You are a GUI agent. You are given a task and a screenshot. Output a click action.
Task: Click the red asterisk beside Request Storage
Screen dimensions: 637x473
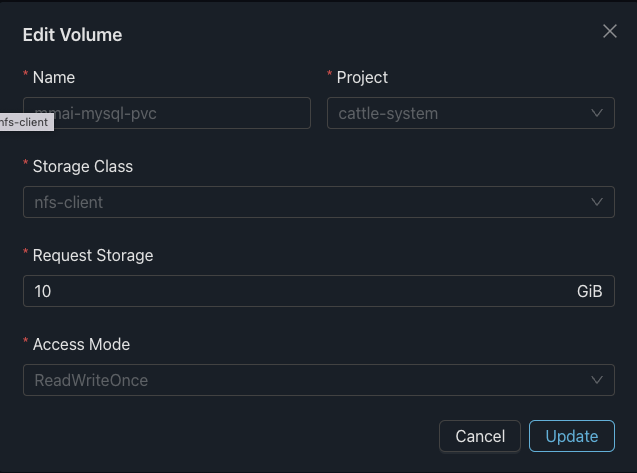(x=26, y=255)
